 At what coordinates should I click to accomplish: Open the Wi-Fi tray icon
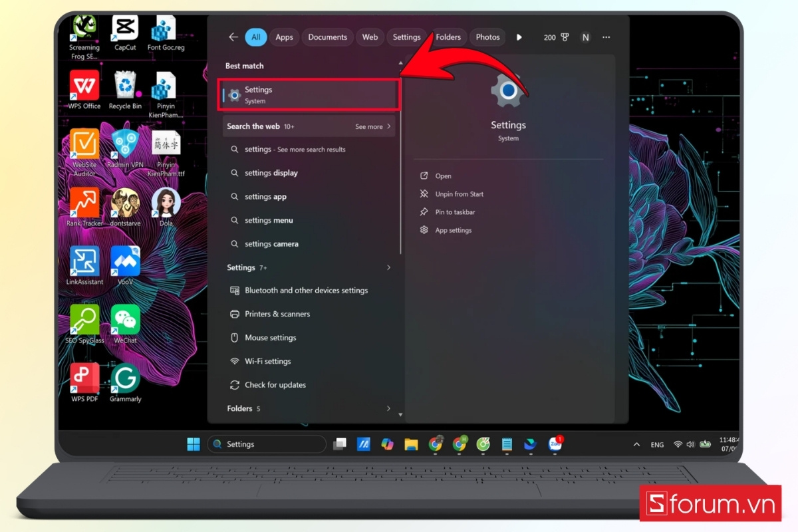tap(678, 444)
